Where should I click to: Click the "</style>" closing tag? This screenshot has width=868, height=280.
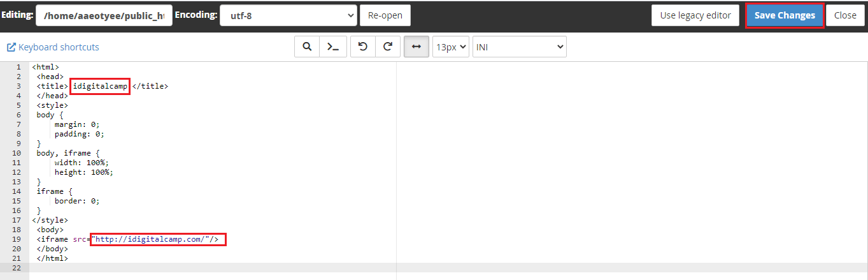[50, 220]
